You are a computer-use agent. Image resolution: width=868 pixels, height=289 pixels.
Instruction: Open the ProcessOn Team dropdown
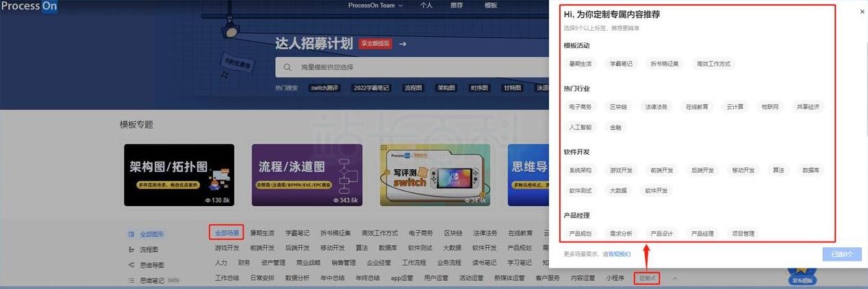(376, 5)
